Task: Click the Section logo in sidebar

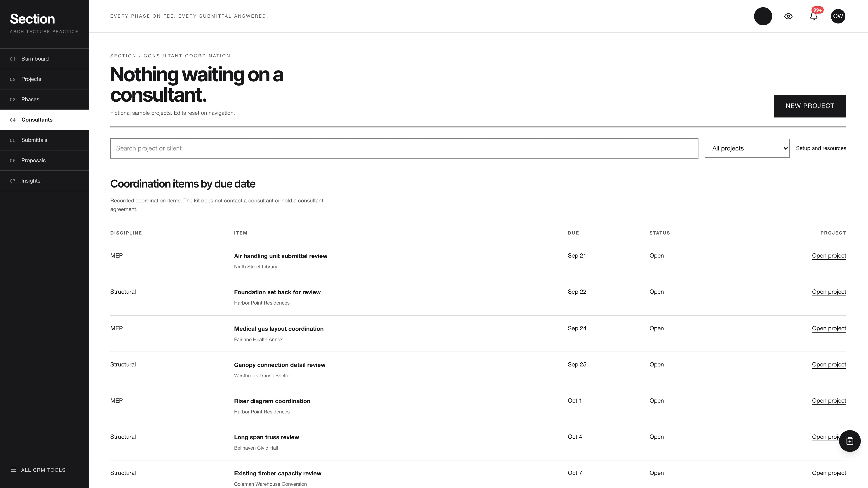Action: pos(32,19)
